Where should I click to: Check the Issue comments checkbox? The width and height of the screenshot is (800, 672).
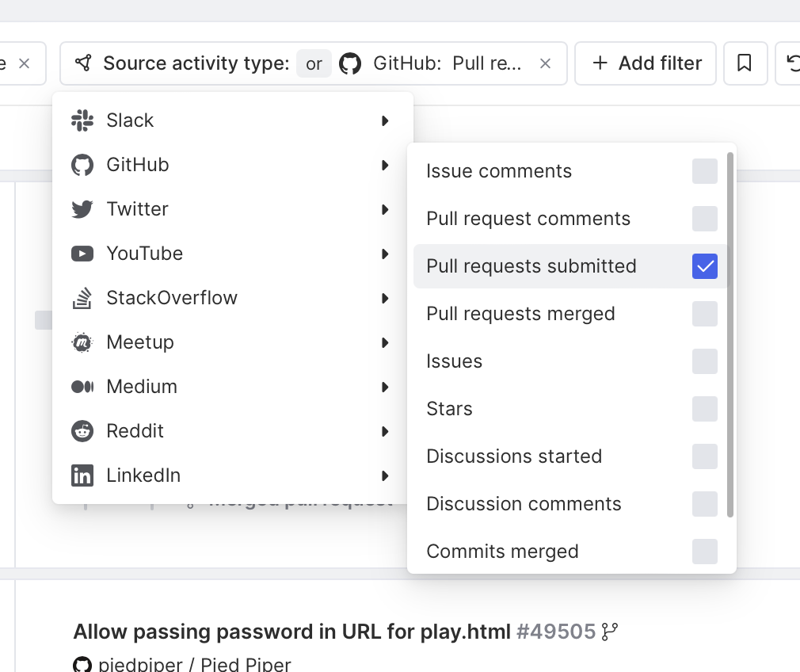click(x=704, y=171)
